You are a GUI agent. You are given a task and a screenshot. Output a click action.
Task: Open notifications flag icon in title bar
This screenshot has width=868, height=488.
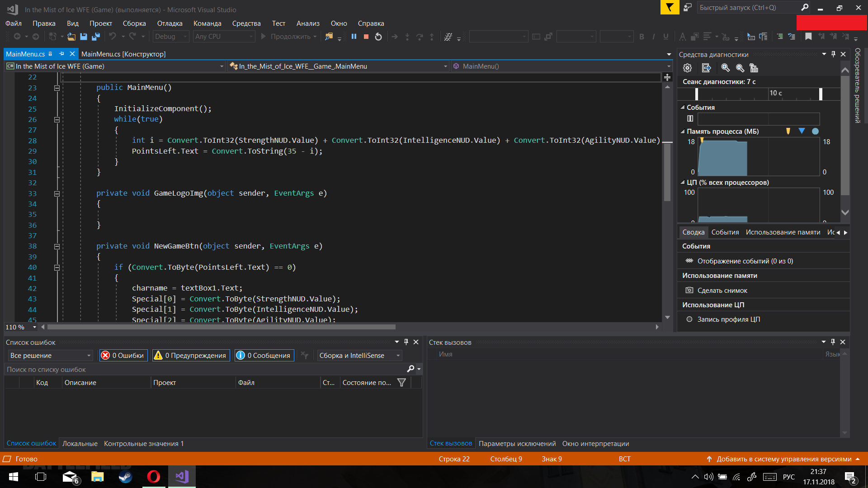pyautogui.click(x=670, y=7)
